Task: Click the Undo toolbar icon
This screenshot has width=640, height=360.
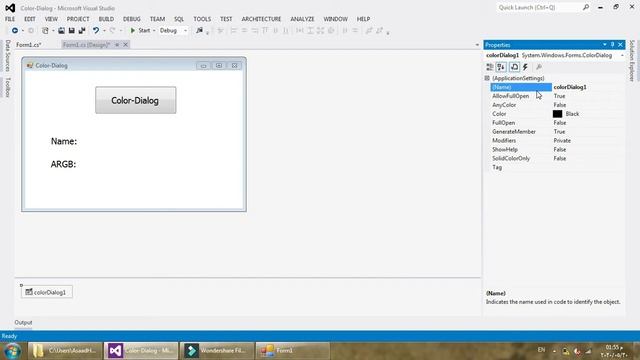Action: coord(96,31)
